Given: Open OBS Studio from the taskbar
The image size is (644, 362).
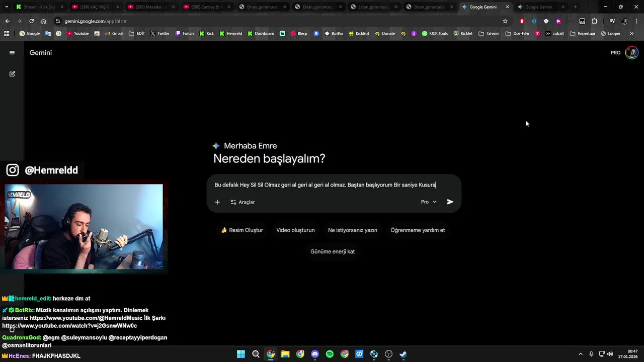Looking at the screenshot, I should tap(388, 354).
